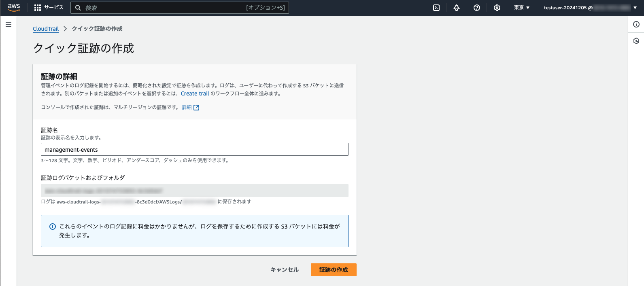This screenshot has height=286, width=644.
Task: Open the hamburger side navigation menu
Action: tap(9, 24)
